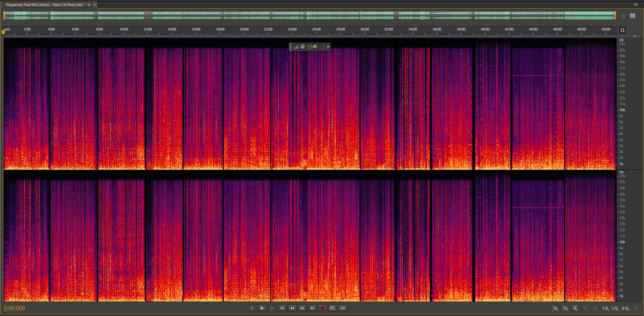644x316 pixels.
Task: Pin the floating volume HUD
Action: [328, 47]
